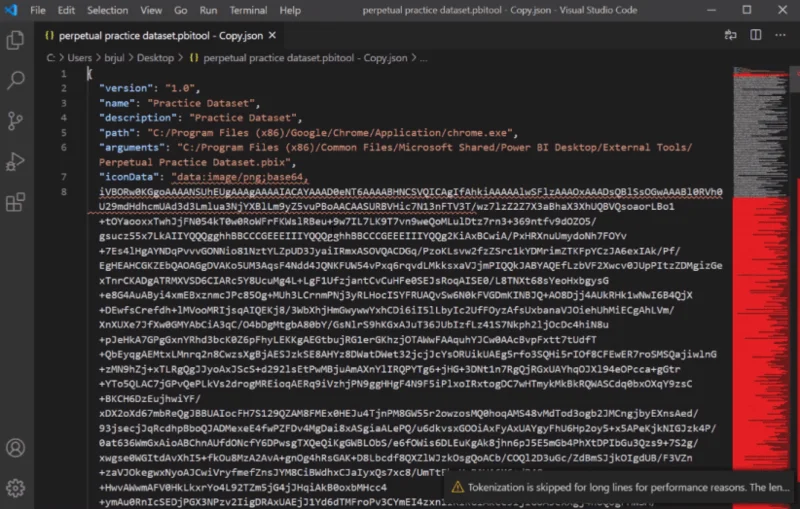The height and width of the screenshot is (509, 800).
Task: Close the perpetual practice dataset tab
Action: [x=272, y=35]
